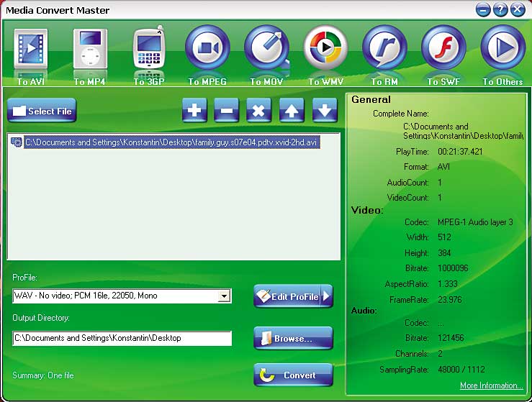The width and height of the screenshot is (532, 402).
Task: Move selected file down with the arrow
Action: pyautogui.click(x=325, y=110)
